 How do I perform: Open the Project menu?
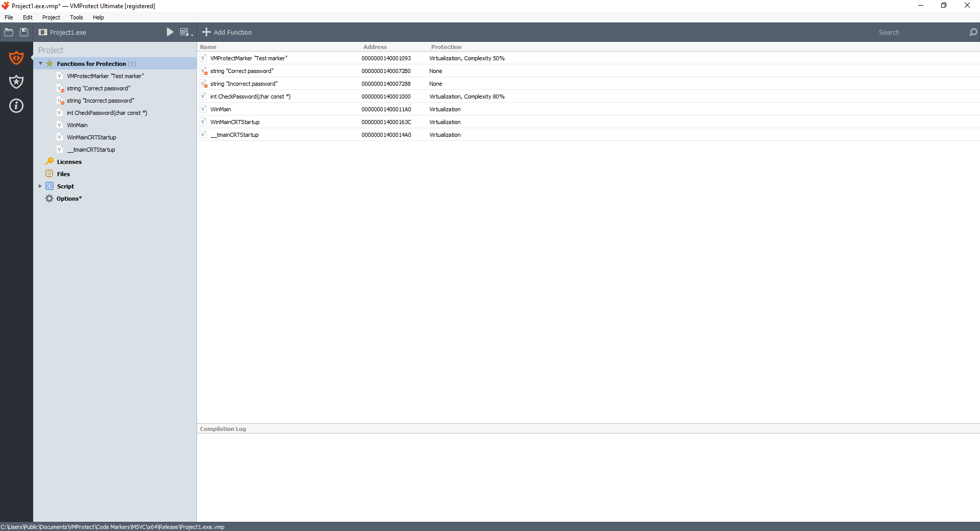click(x=51, y=17)
